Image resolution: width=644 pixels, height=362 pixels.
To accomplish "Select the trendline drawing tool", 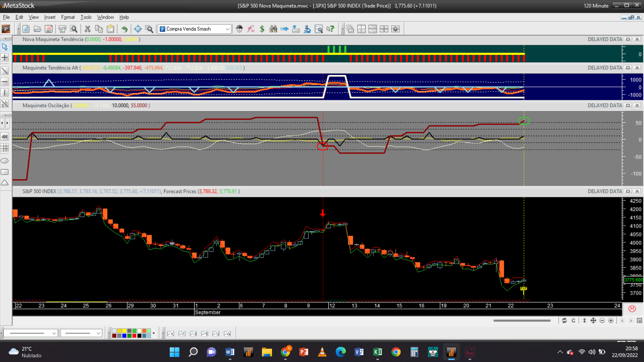I will tap(5, 71).
